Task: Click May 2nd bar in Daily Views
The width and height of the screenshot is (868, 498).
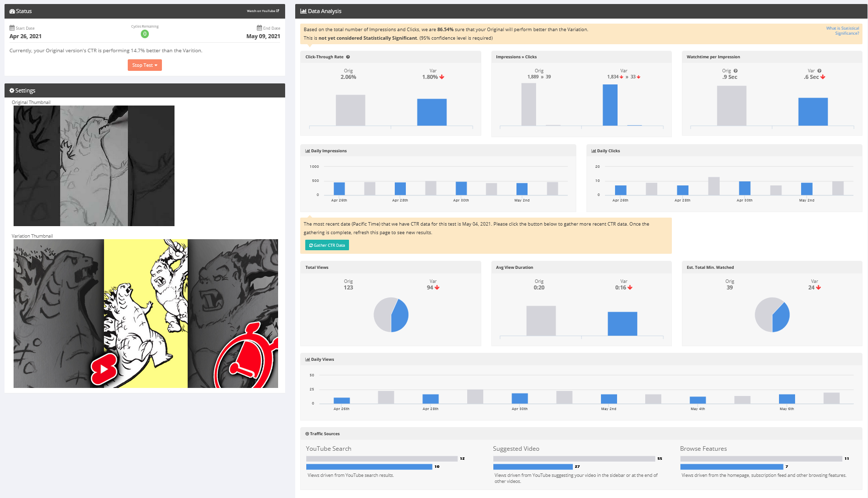Action: (x=609, y=399)
